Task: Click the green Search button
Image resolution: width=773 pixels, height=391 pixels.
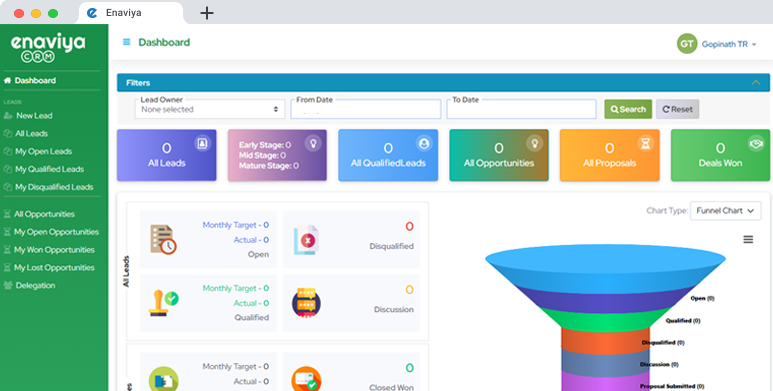Action: pos(628,109)
